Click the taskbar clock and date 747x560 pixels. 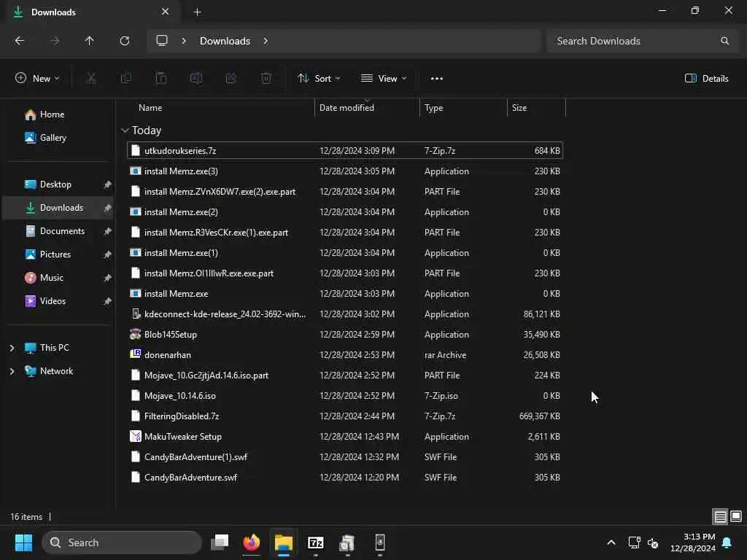click(693, 542)
